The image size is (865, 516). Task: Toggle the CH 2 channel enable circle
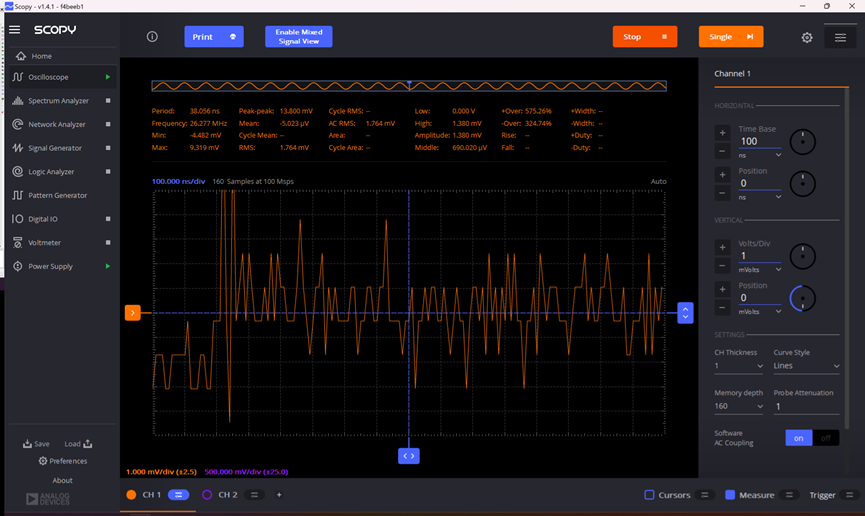(207, 495)
